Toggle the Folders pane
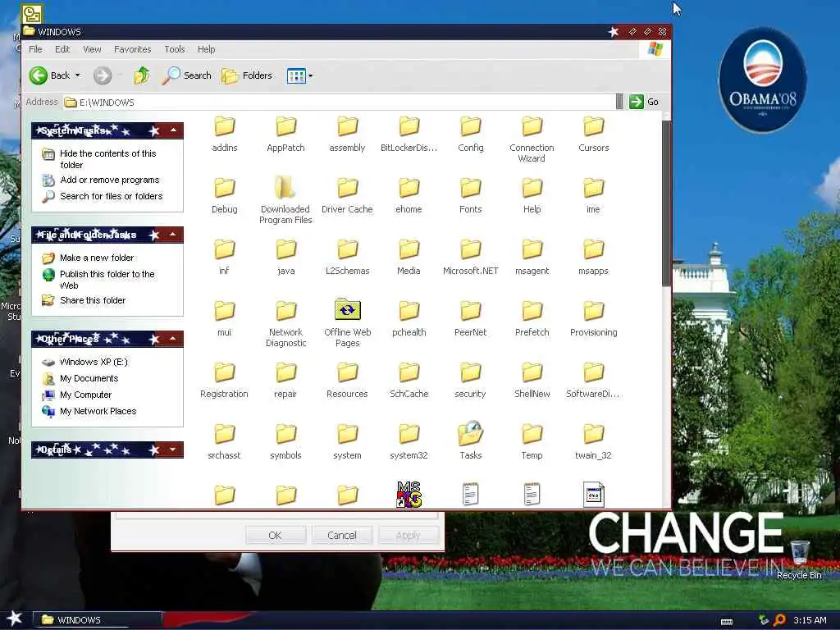The height and width of the screenshot is (630, 840). click(x=247, y=75)
